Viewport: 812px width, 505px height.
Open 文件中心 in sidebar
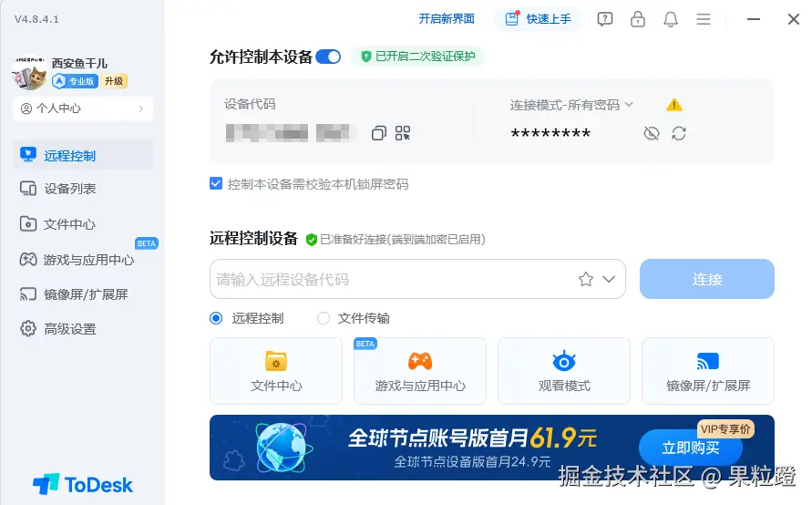click(x=83, y=224)
